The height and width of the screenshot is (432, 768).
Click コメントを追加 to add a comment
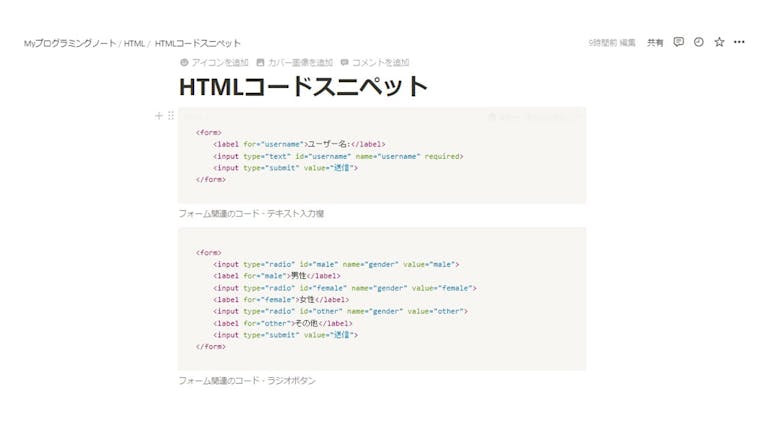click(375, 62)
